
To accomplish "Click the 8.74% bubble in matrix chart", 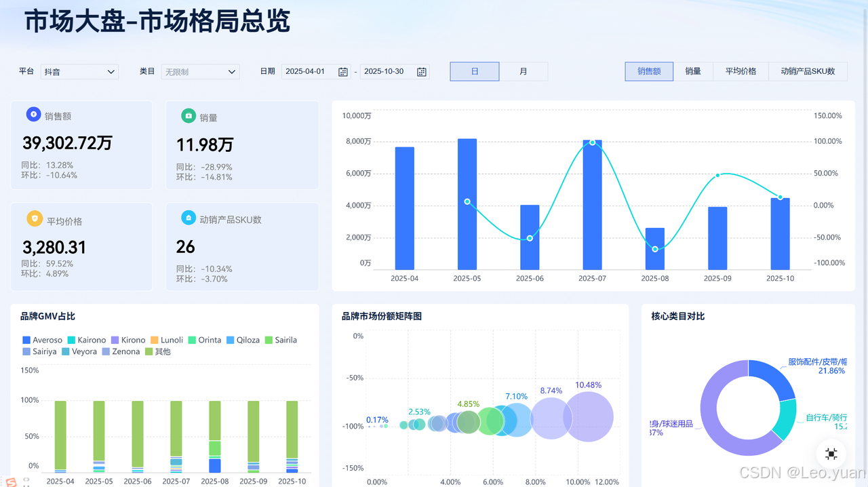I will [x=551, y=418].
